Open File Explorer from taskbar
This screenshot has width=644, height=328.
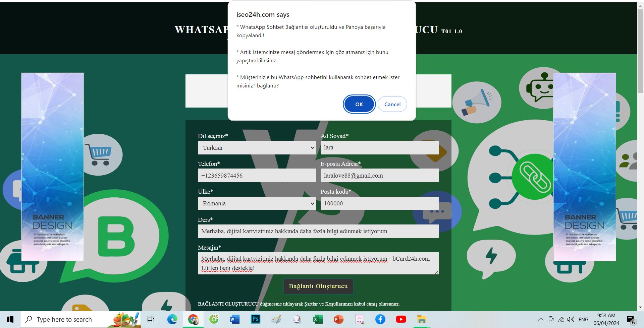[422, 319]
